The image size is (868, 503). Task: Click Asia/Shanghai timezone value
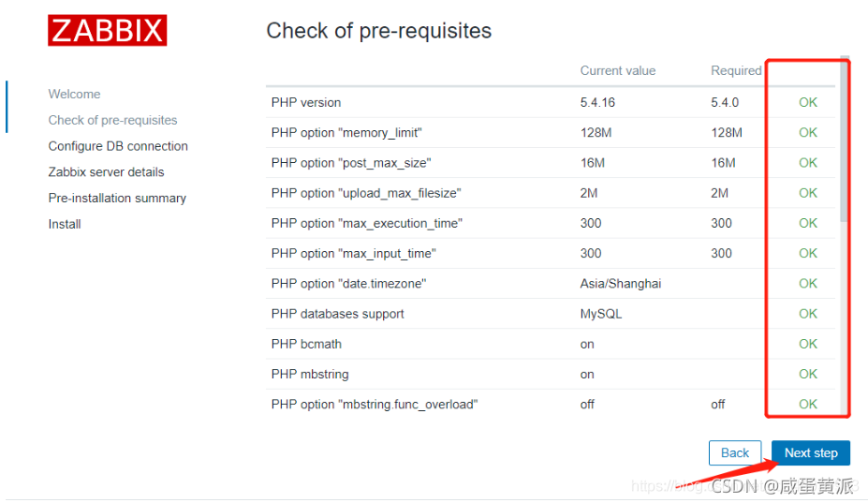coord(621,284)
